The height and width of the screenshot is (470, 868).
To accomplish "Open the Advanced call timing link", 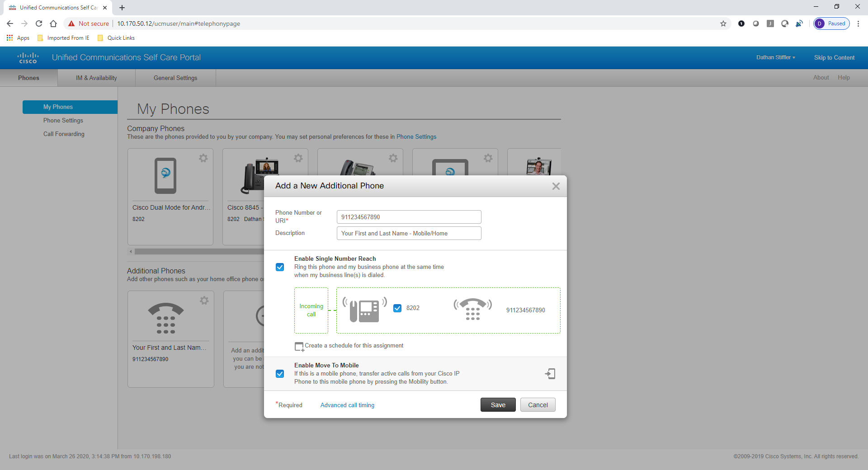I will point(347,405).
